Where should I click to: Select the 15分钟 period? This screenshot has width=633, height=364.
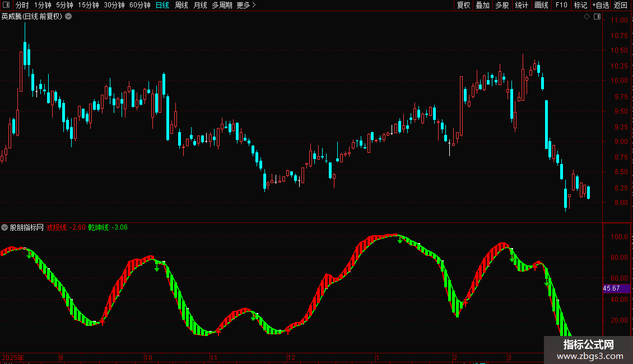click(89, 5)
